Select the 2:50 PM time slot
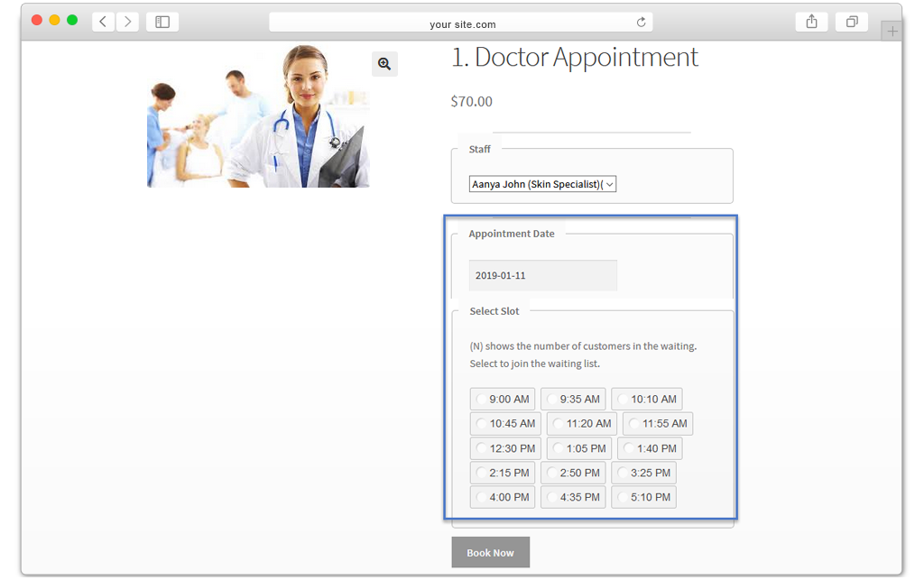Image resolution: width=924 pixels, height=580 pixels. (x=573, y=473)
